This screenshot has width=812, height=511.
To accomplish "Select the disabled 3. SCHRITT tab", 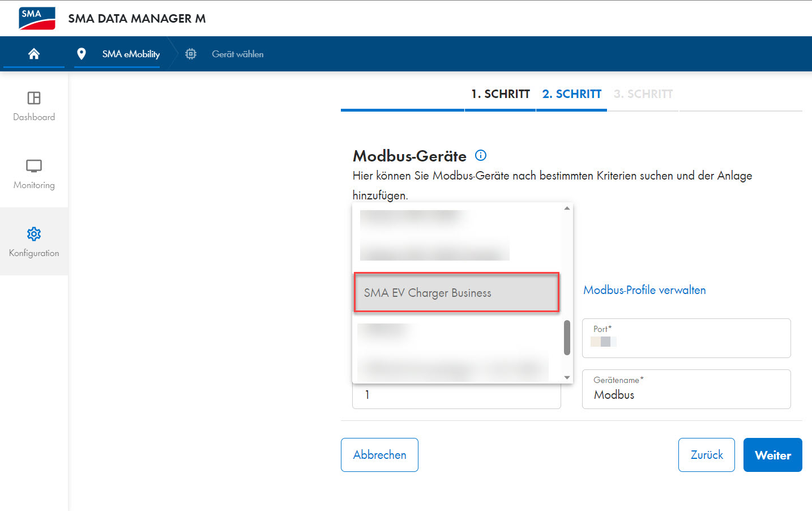I will [643, 94].
